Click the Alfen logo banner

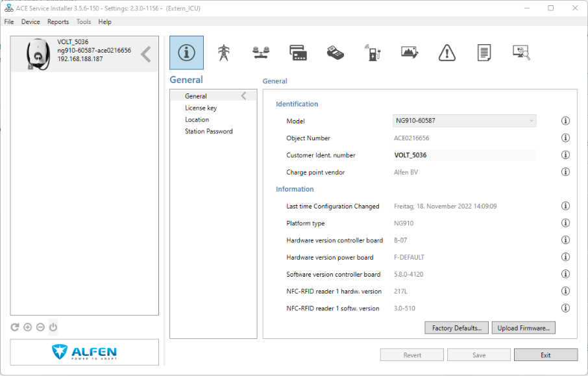click(x=84, y=352)
